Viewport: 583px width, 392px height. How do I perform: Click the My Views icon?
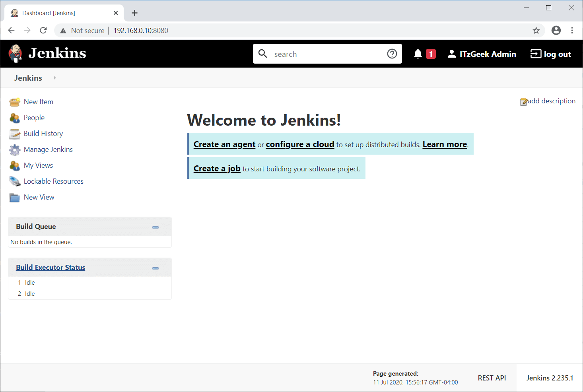(15, 165)
